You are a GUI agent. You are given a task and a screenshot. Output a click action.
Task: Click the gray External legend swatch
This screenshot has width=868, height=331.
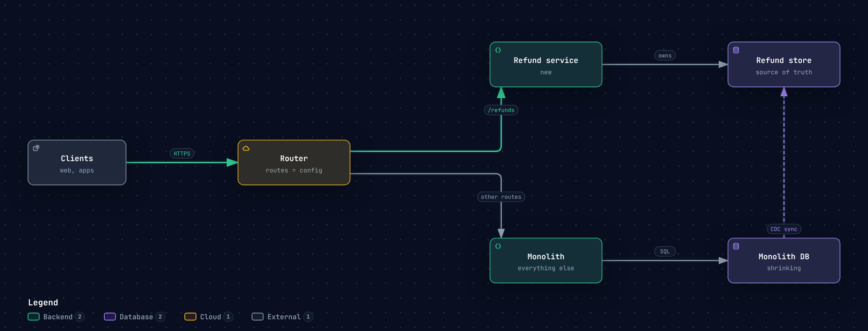coord(258,317)
